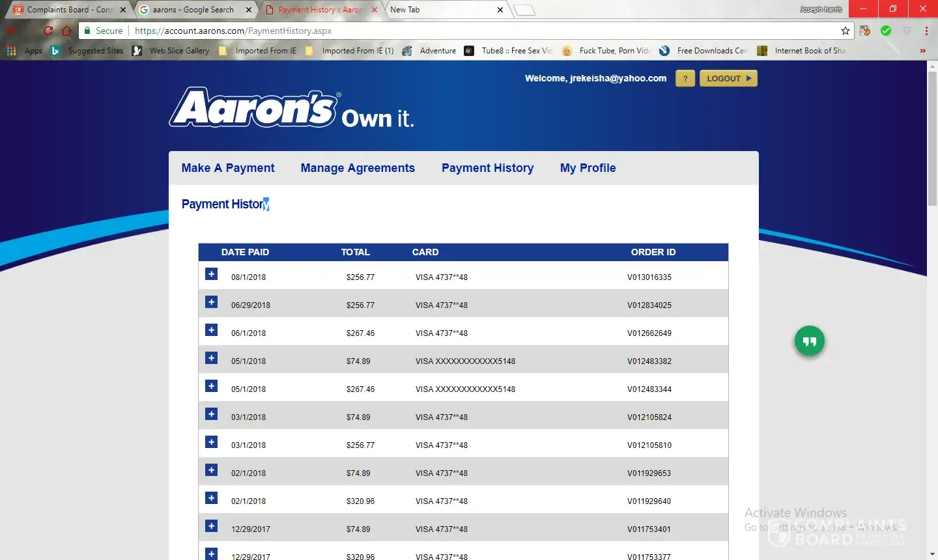Switch to the Complaints Board browser tab
This screenshot has width=938, height=560.
tap(68, 10)
